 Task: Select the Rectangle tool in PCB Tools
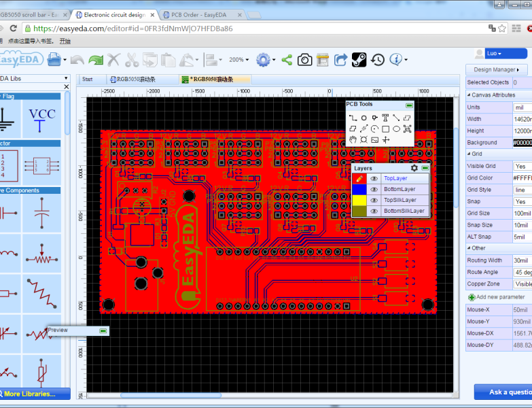pyautogui.click(x=385, y=129)
